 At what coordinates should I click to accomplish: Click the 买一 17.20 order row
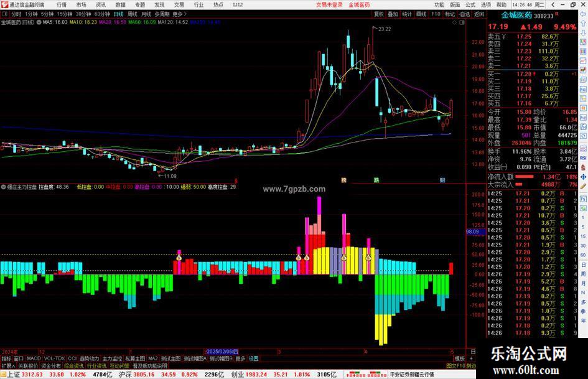(x=532, y=74)
